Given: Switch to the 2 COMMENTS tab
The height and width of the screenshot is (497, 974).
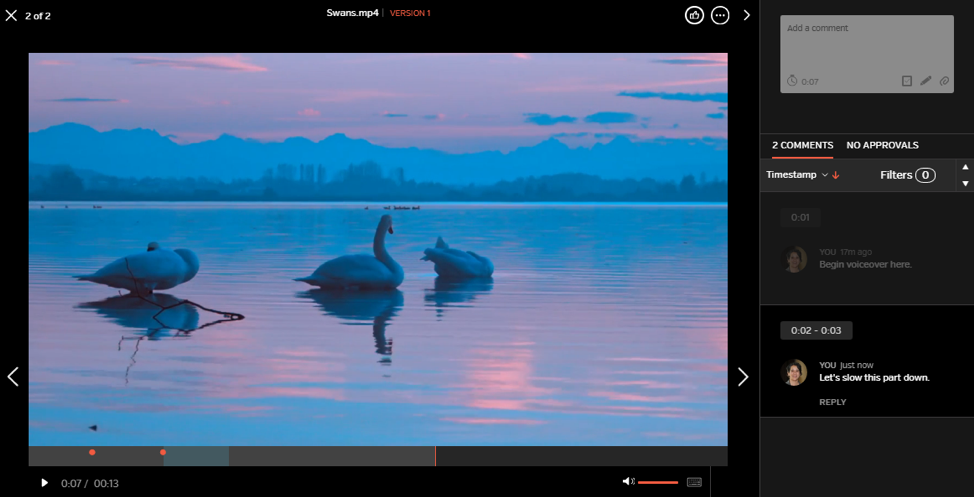Looking at the screenshot, I should (x=803, y=145).
